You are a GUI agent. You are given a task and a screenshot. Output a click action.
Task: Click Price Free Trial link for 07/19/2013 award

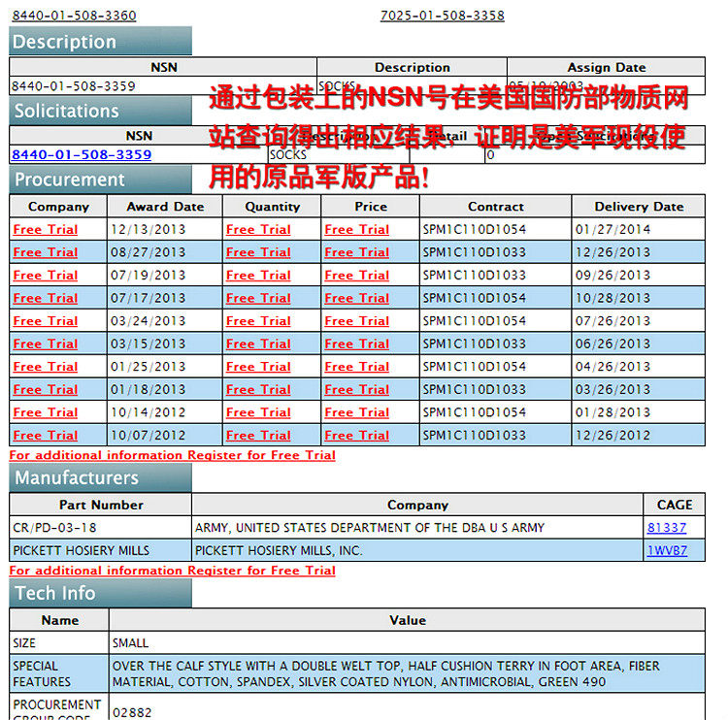pos(356,276)
